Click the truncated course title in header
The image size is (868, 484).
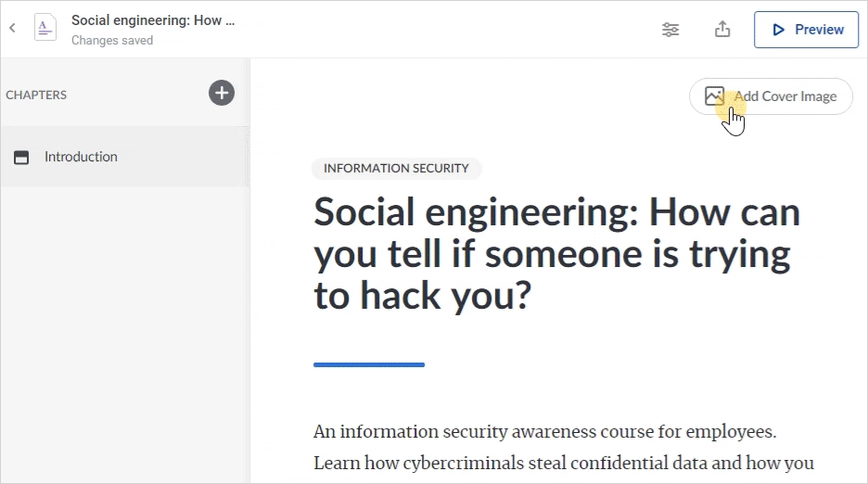(153, 20)
